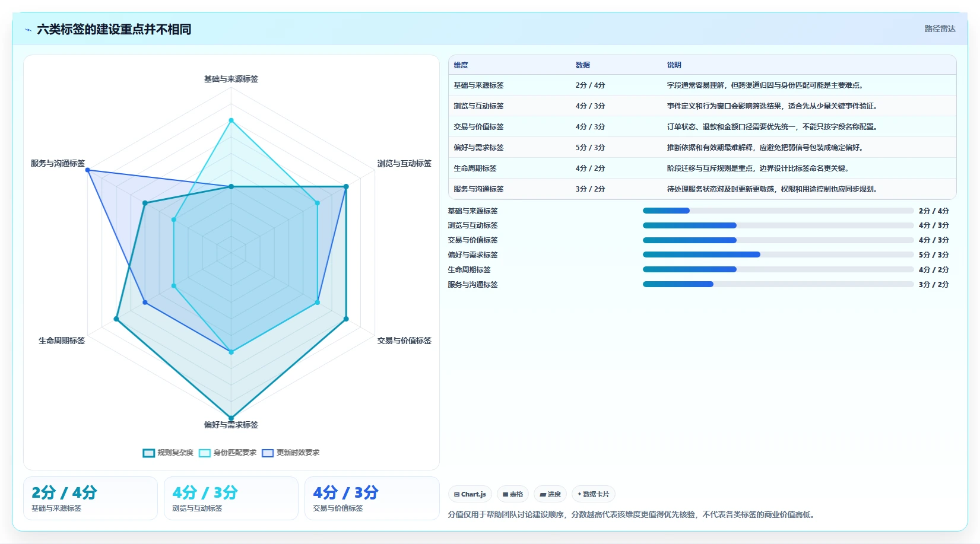980x544 pixels.
Task: Click the Chart.js chip
Action: [470, 494]
